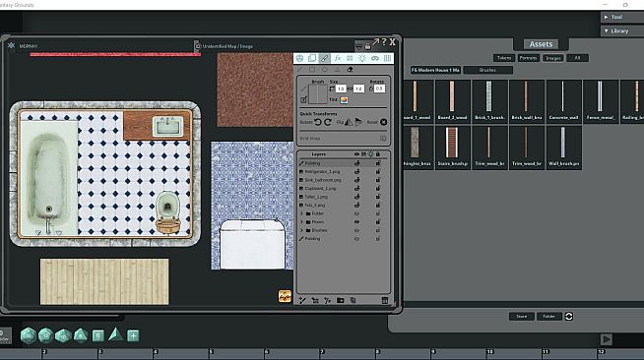This screenshot has width=644, height=360.
Task: Click the triangular d4 die icon
Action: pyautogui.click(x=116, y=335)
